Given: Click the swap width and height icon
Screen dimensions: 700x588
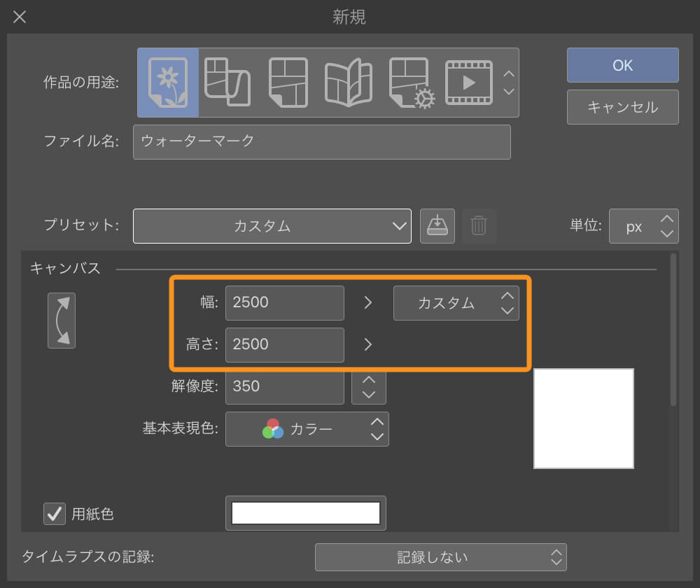Looking at the screenshot, I should [61, 320].
